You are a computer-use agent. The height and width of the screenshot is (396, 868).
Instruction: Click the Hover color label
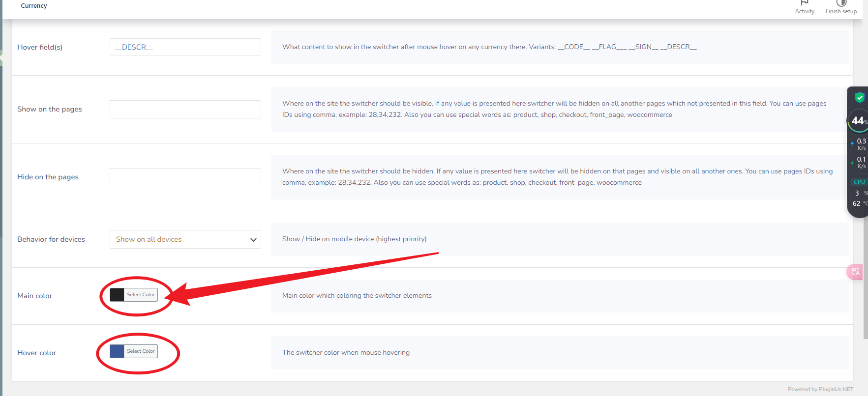point(36,353)
